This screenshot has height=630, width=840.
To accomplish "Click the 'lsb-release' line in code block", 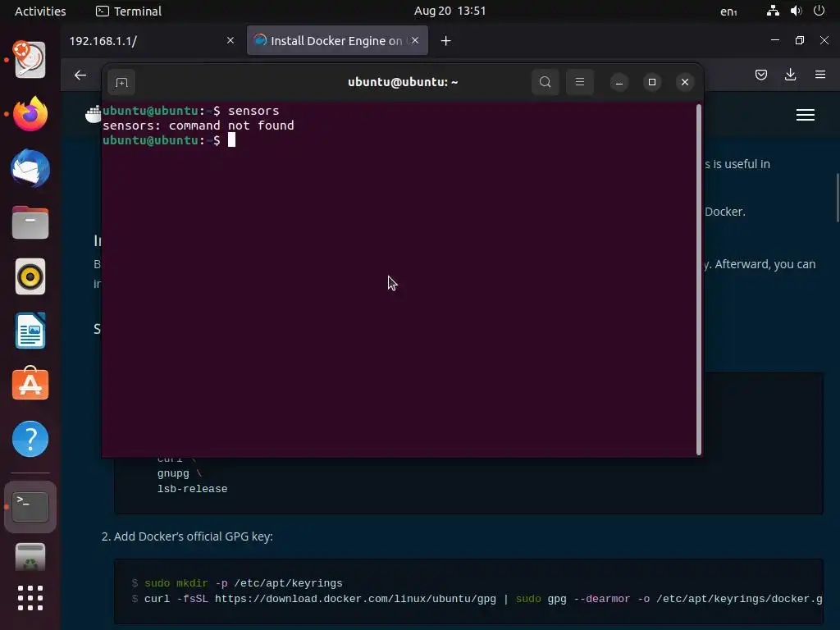I will coord(192,489).
